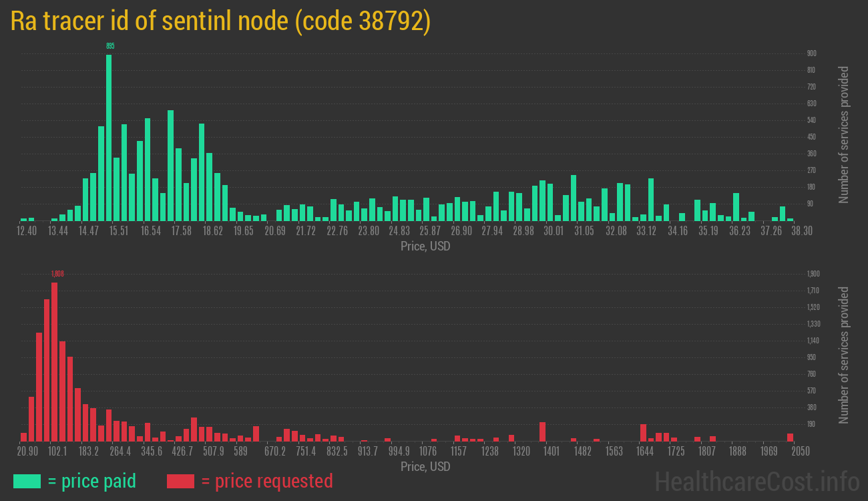Click the red chart's 'Number of services provided' label
The height and width of the screenshot is (501, 868).
[844, 355]
